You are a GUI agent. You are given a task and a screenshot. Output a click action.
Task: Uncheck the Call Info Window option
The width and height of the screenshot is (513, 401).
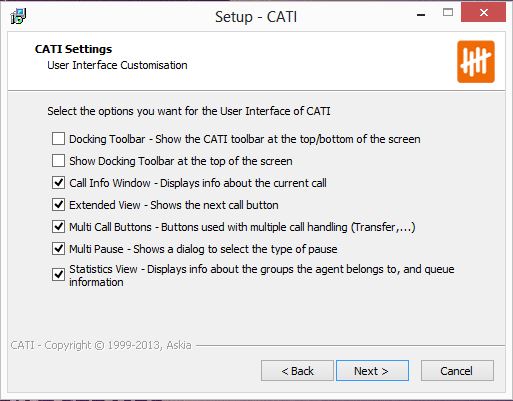click(58, 183)
